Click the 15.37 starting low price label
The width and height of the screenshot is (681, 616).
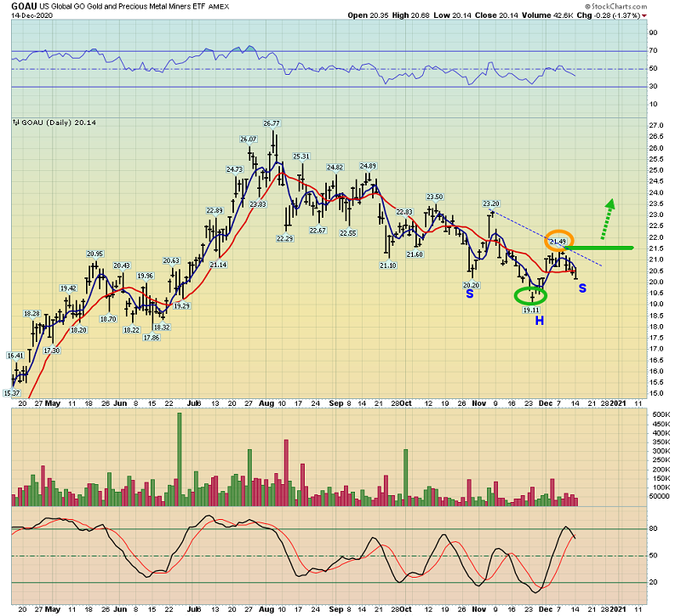[12, 392]
